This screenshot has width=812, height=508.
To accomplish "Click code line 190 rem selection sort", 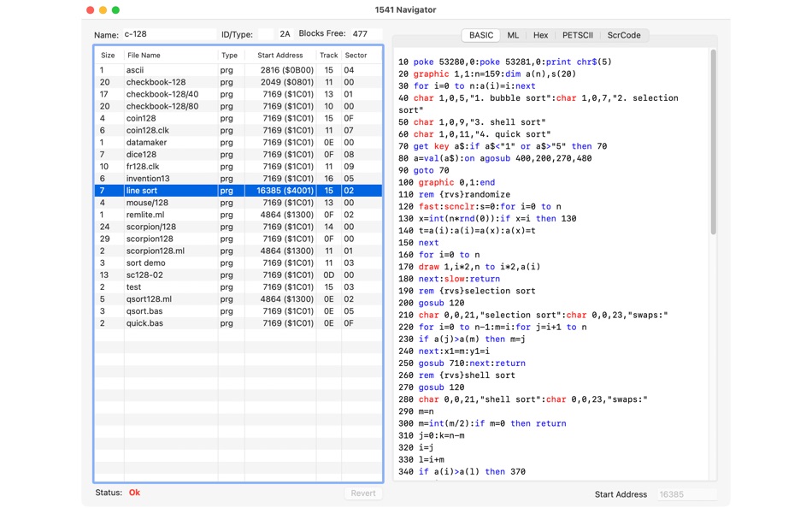I will [467, 291].
